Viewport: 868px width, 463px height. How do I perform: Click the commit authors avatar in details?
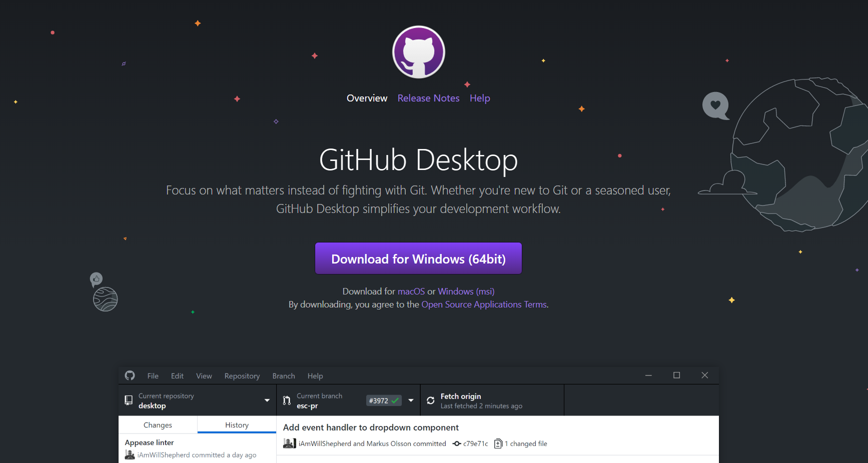[290, 443]
